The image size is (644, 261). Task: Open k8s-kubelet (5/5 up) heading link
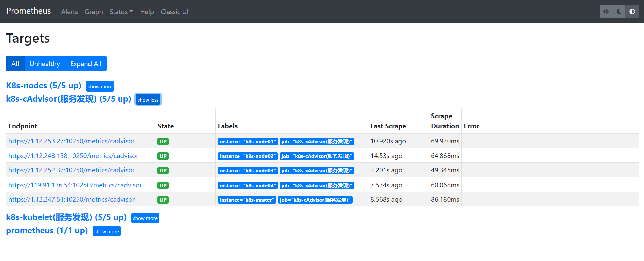coord(66,217)
